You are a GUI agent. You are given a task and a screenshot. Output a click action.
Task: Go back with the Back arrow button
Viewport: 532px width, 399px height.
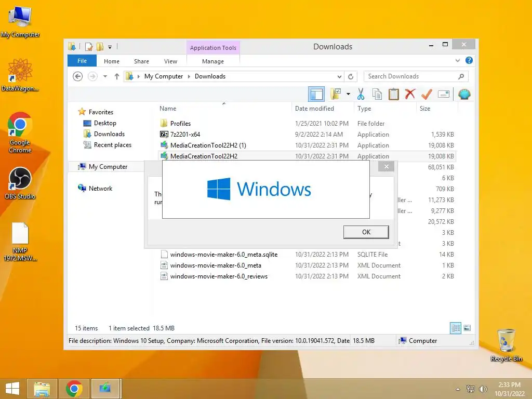click(78, 76)
